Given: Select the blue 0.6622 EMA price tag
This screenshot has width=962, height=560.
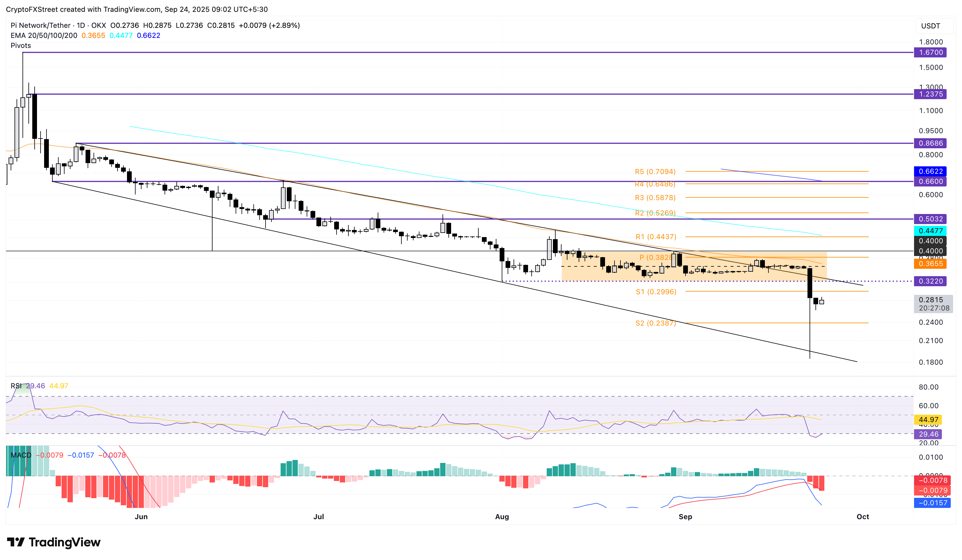Looking at the screenshot, I should tap(930, 171).
